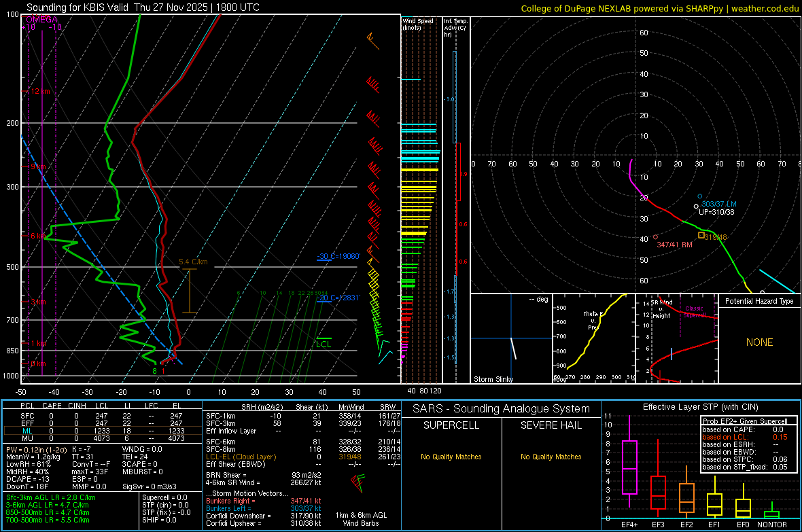Viewport: 802px width, 532px height.
Task: Click the white UP=310/38 circle marker
Action: 696,207
